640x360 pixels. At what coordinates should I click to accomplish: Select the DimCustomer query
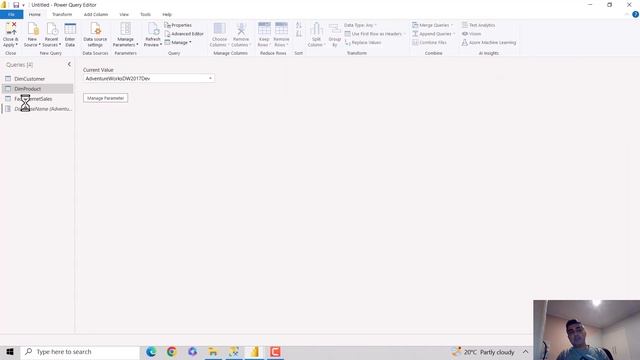point(38,79)
